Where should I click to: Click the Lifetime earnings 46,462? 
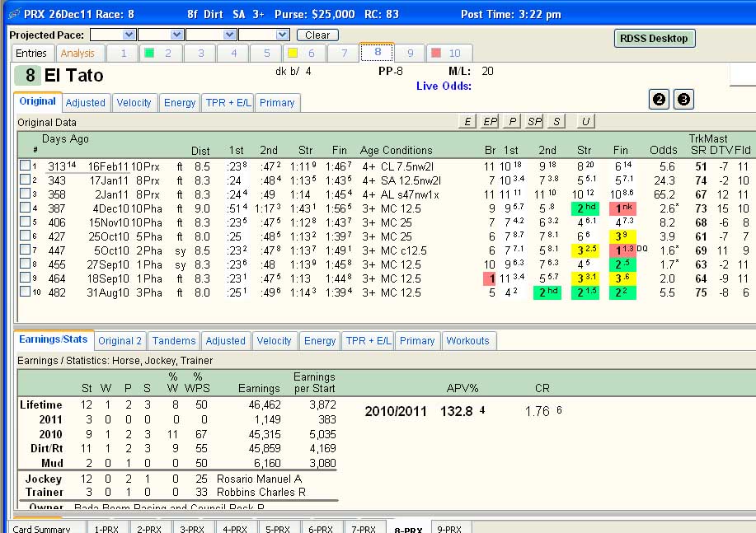coord(264,404)
